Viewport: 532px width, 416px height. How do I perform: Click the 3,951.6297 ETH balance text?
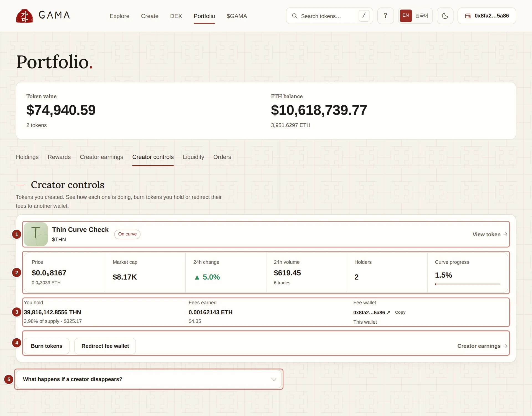290,125
